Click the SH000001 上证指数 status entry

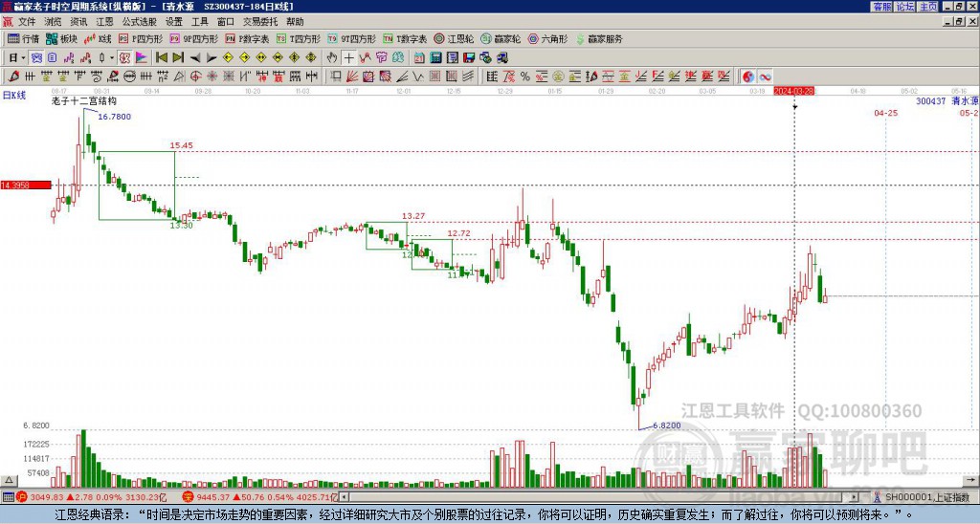(x=926, y=498)
